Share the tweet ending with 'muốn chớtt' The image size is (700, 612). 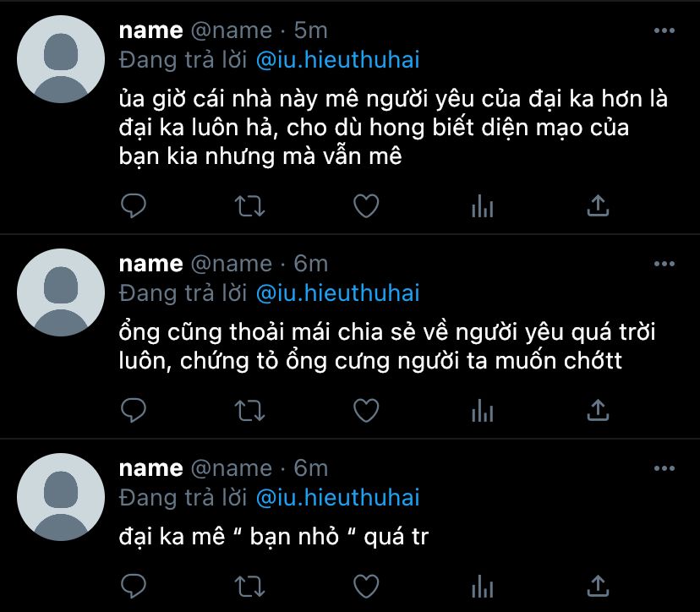point(598,410)
